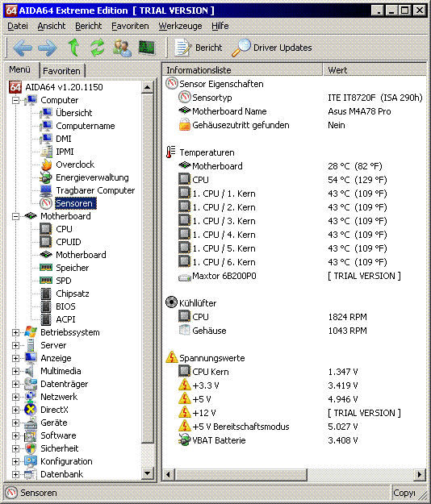Select the Übersicht tree item

74,113
